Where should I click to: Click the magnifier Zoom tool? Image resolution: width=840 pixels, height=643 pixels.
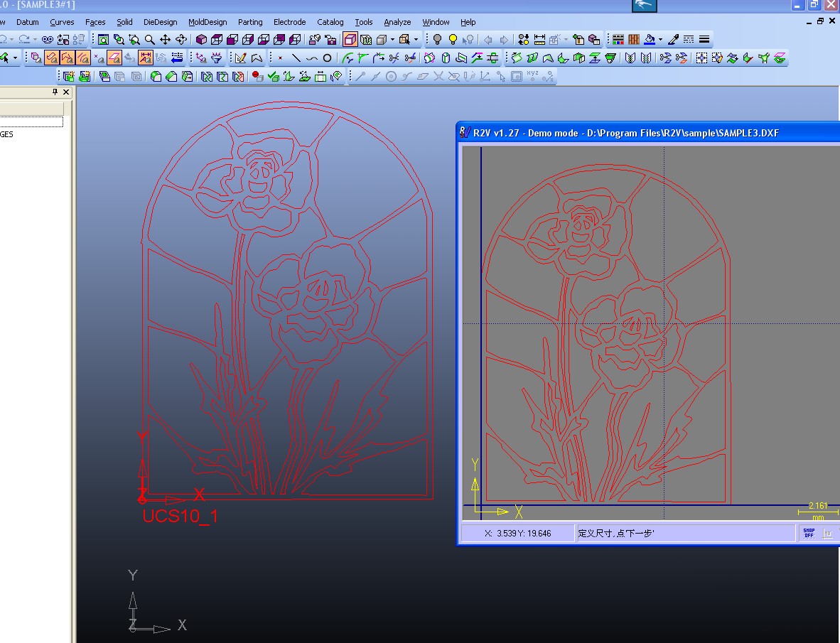pos(150,40)
